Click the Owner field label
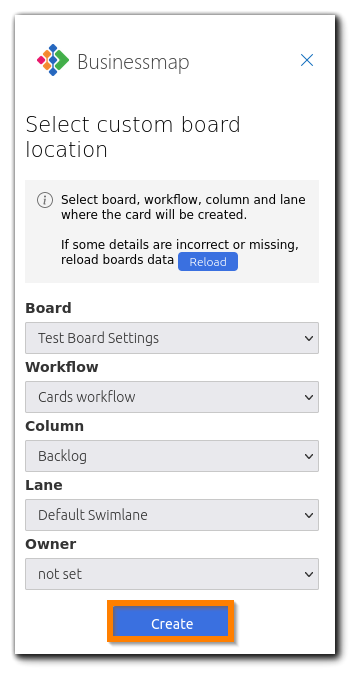 coord(50,544)
